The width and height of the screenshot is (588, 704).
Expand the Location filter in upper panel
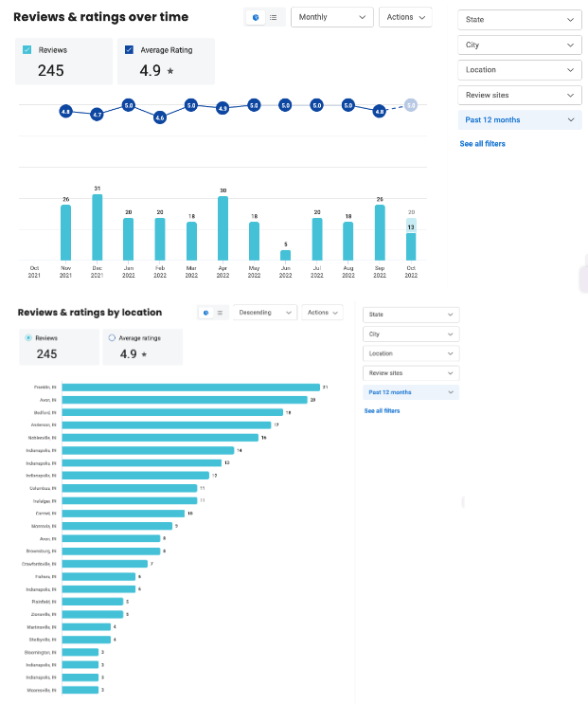coord(520,70)
